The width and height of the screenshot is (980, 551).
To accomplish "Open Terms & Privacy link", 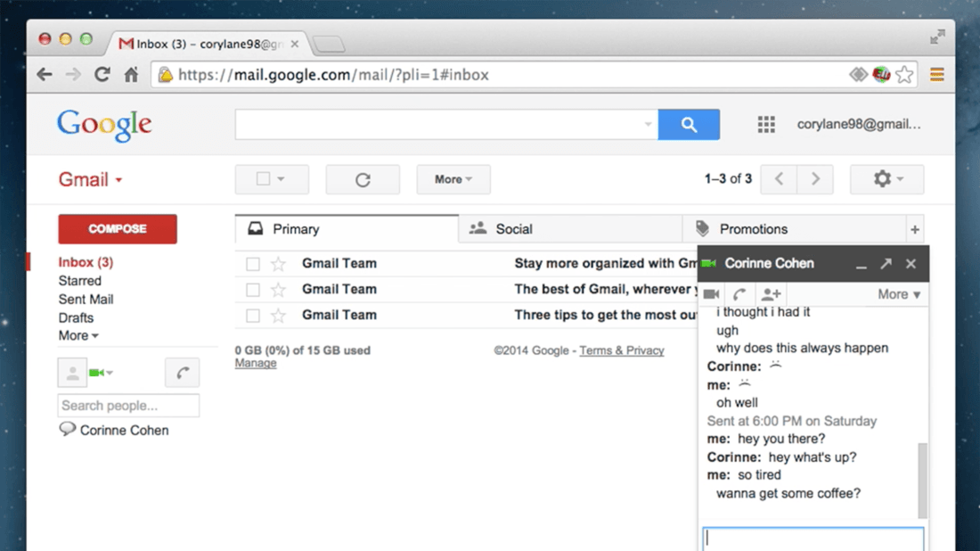I will tap(621, 350).
